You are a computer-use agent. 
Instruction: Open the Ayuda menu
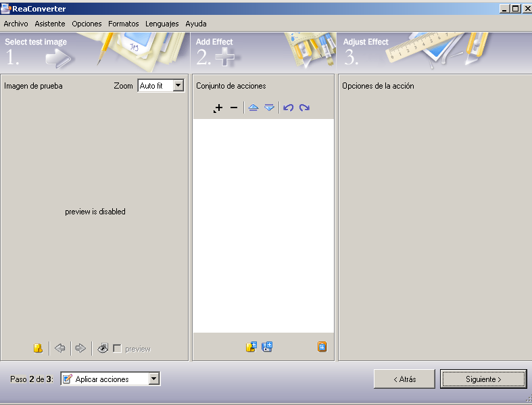click(x=196, y=24)
